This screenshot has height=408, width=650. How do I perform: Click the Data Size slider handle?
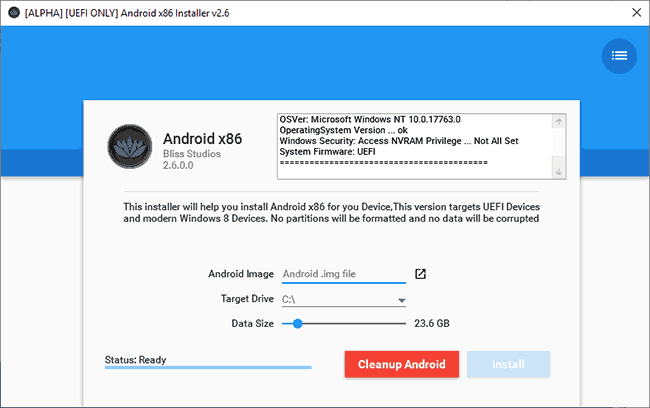click(x=297, y=323)
